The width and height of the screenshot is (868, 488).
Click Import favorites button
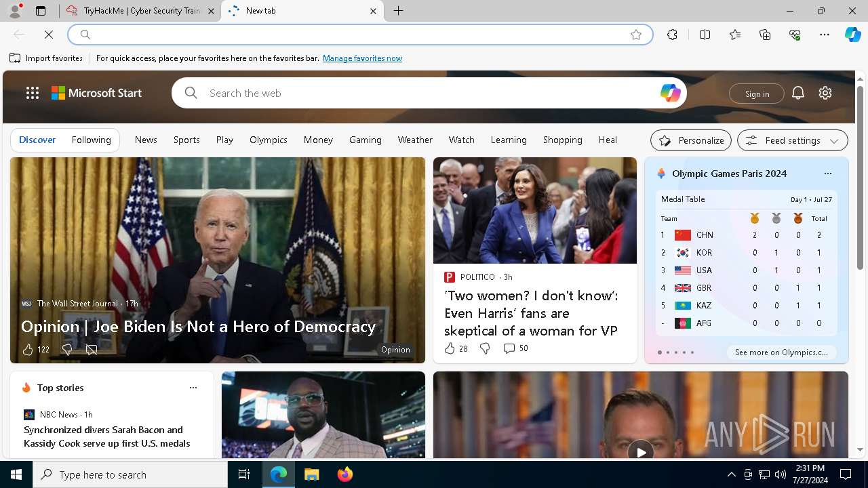point(46,58)
